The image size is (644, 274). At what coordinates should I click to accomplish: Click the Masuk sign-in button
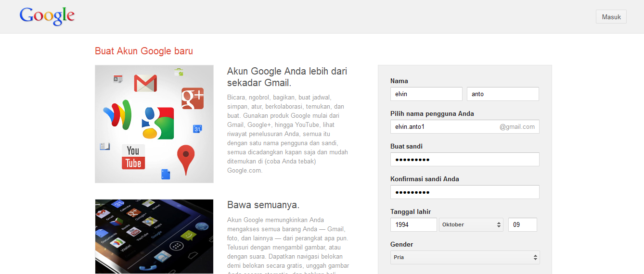[611, 17]
